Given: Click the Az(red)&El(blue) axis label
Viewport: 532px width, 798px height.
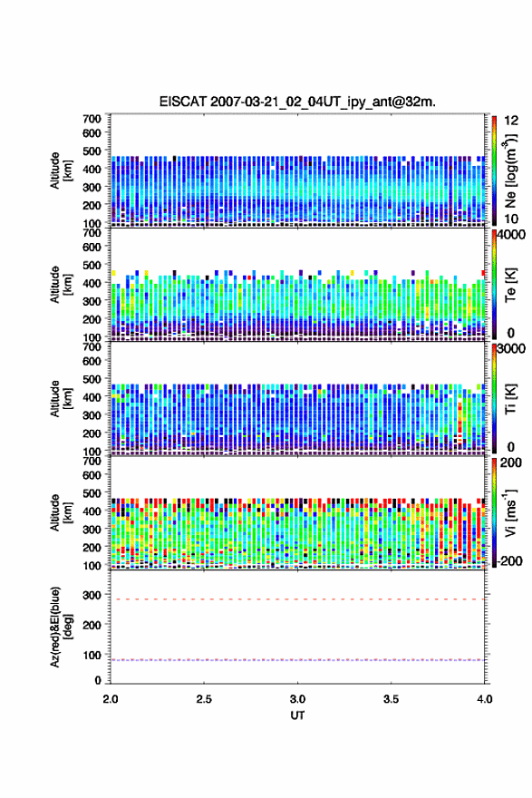Looking at the screenshot, I should click(x=61, y=627).
